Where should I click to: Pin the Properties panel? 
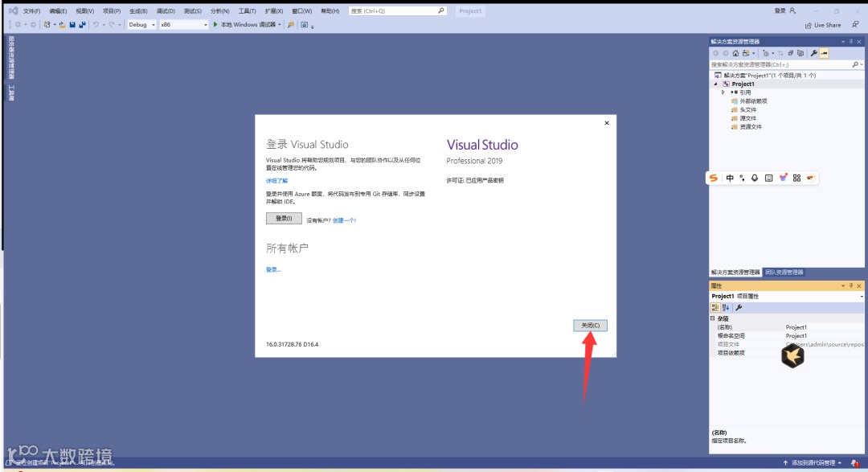pos(851,286)
